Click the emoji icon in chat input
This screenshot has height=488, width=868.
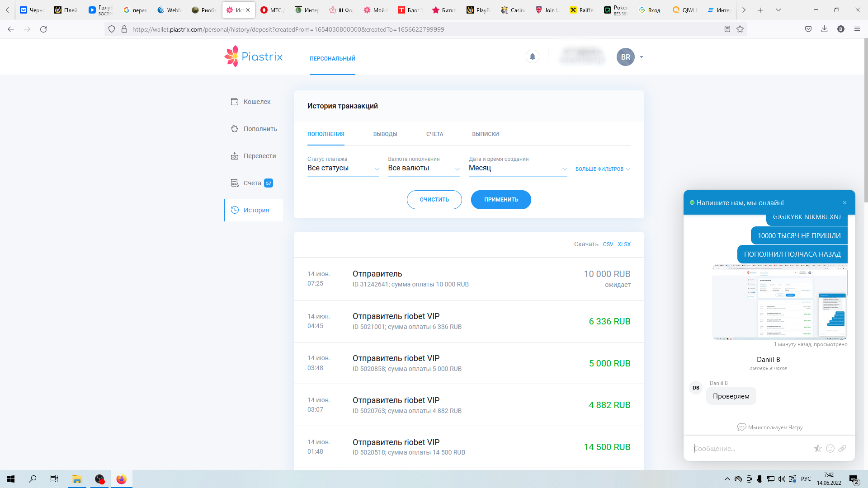click(830, 448)
